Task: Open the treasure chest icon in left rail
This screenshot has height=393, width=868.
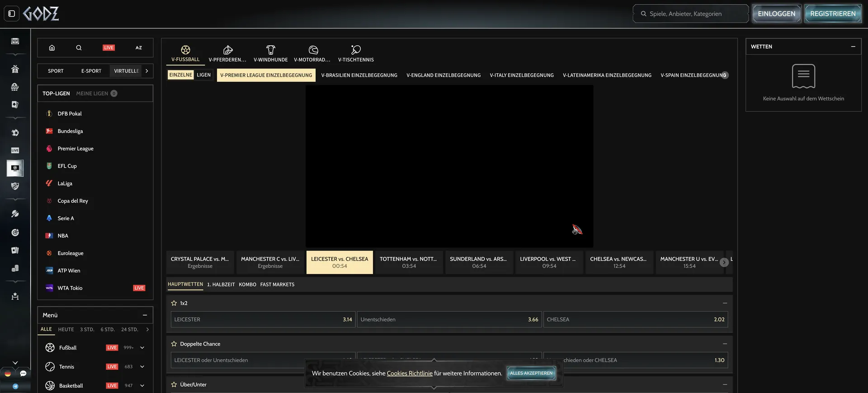Action: click(15, 41)
